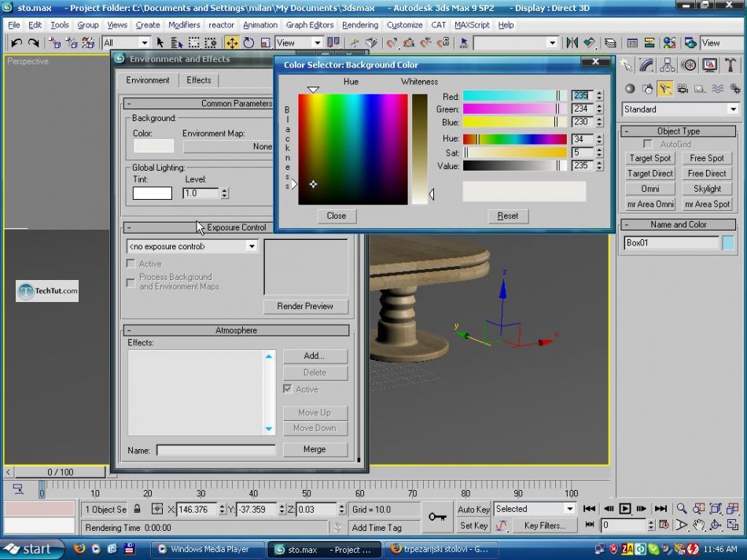Click the Environment Map None button

click(x=228, y=147)
